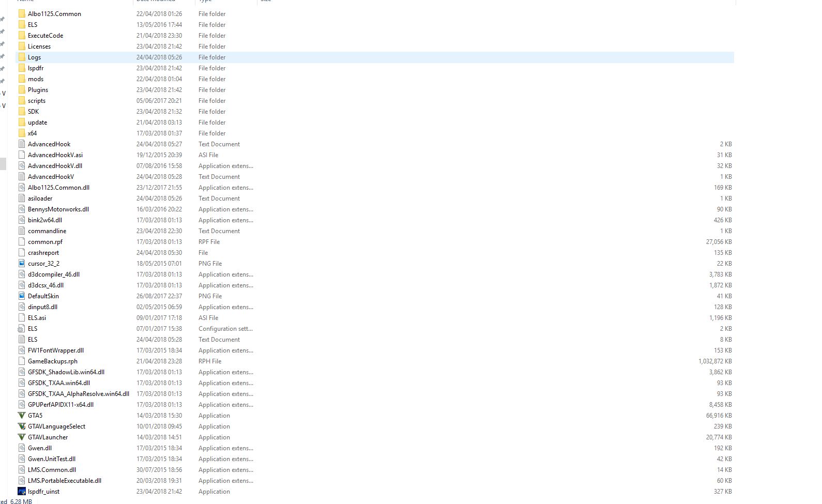This screenshot has width=822, height=504.
Task: Click the ELS.asi file icon
Action: click(x=22, y=317)
